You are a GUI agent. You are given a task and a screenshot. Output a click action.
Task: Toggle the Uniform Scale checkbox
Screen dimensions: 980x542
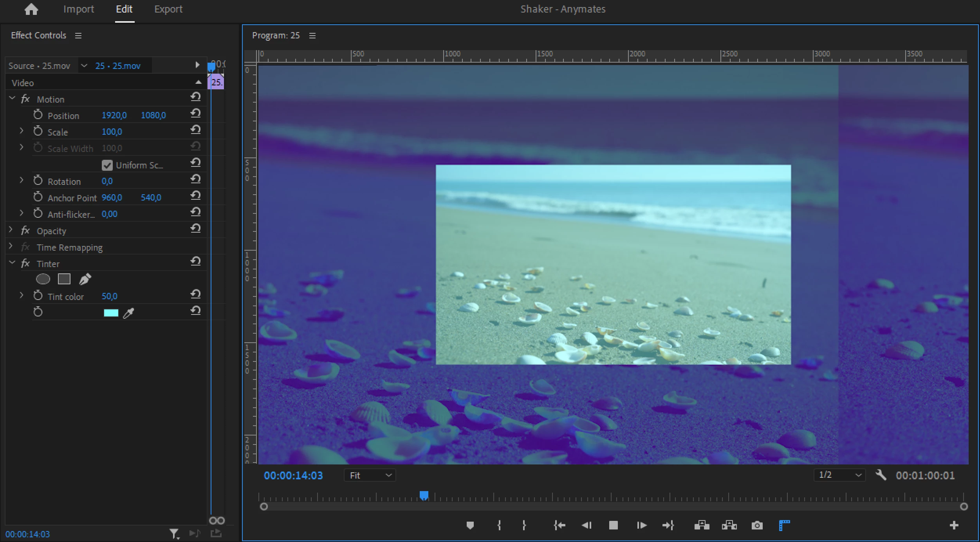(107, 165)
